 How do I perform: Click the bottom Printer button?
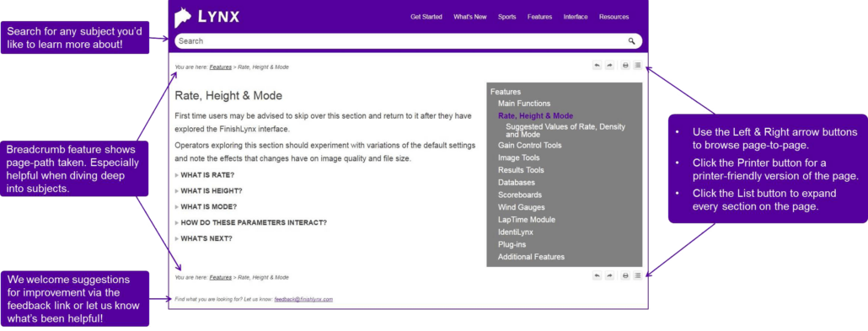tap(625, 275)
